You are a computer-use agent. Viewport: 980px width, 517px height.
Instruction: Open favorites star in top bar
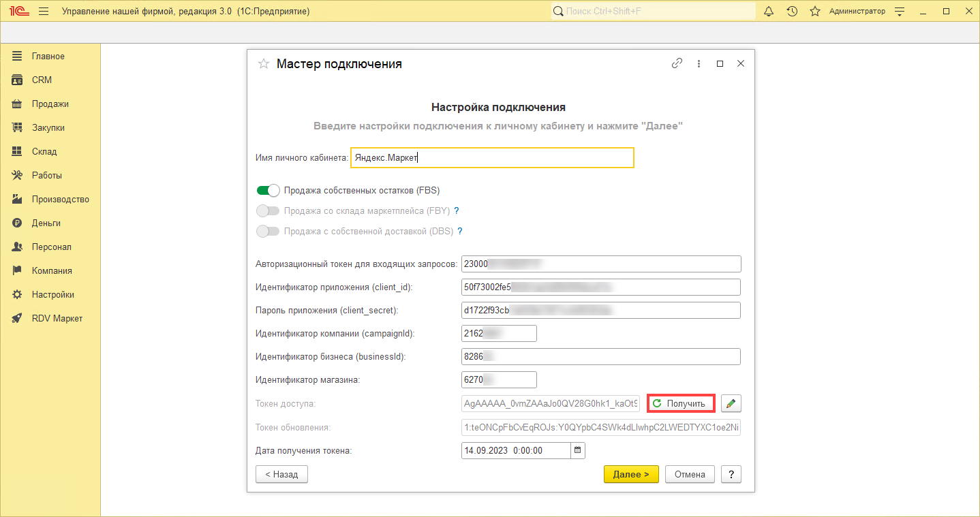click(814, 12)
